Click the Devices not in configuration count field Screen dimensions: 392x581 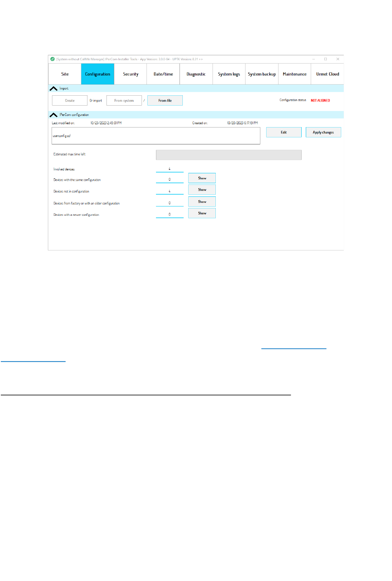tap(170, 191)
